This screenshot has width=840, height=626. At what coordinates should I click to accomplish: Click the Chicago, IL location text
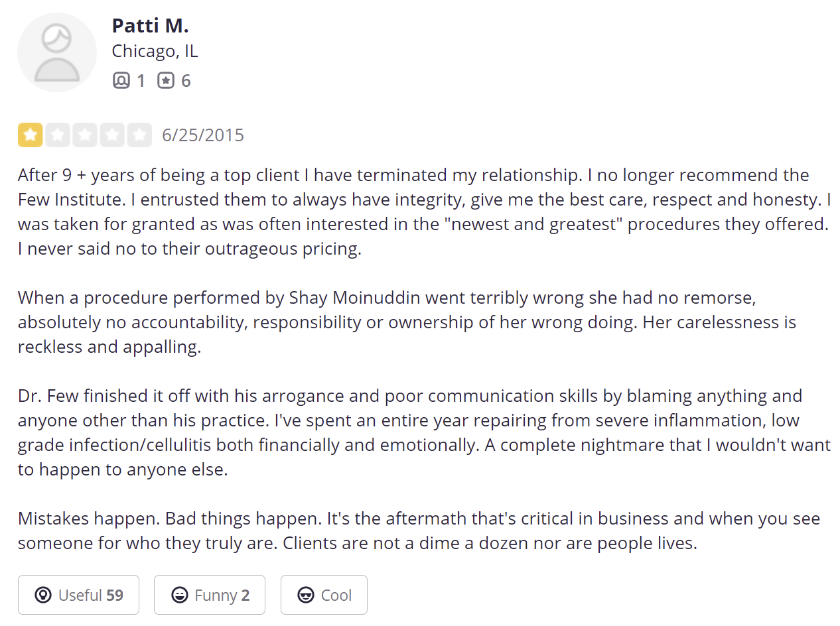(155, 51)
